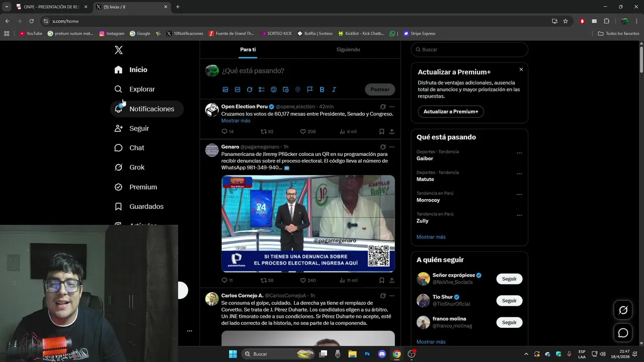This screenshot has width=644, height=362.
Task: Open more options on Open Election Peru post
Action: click(392, 107)
